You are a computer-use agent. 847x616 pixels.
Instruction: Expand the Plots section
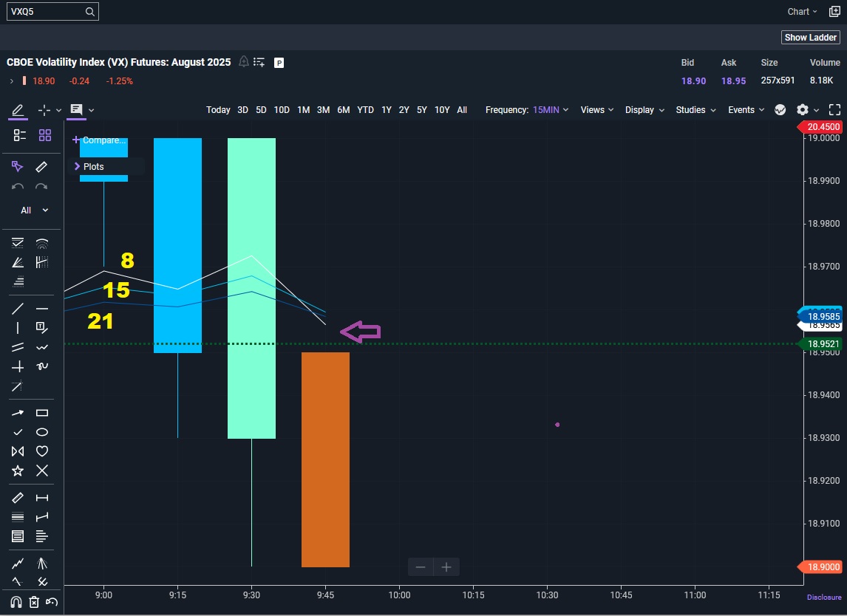click(x=89, y=166)
